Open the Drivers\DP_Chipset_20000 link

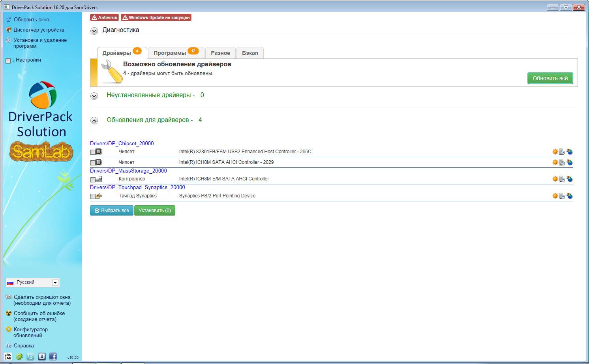122,143
